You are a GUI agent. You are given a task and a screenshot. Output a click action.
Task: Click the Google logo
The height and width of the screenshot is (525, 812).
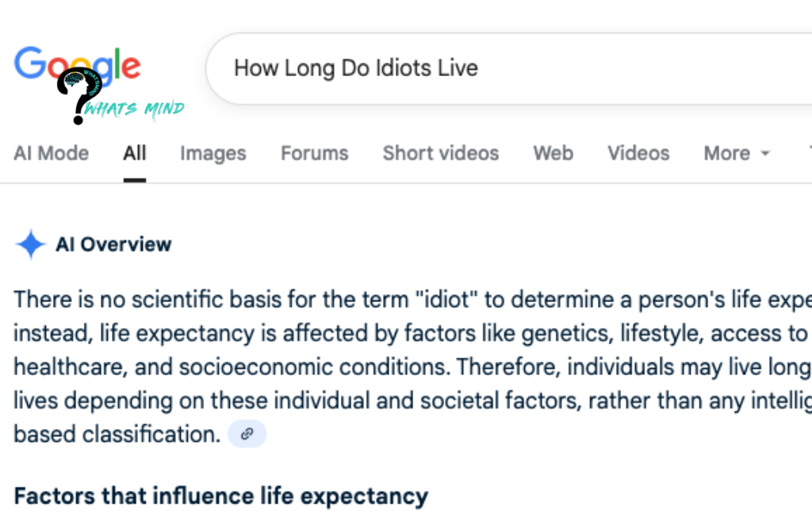[75, 63]
